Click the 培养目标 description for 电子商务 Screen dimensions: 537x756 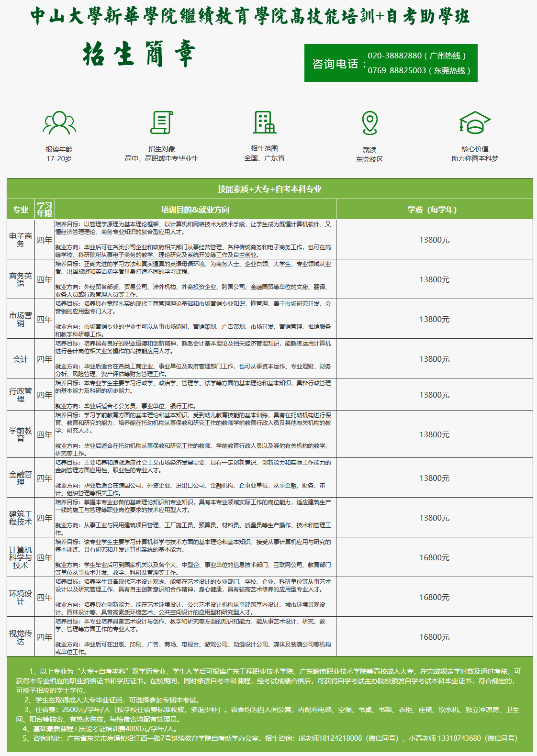[x=193, y=228]
